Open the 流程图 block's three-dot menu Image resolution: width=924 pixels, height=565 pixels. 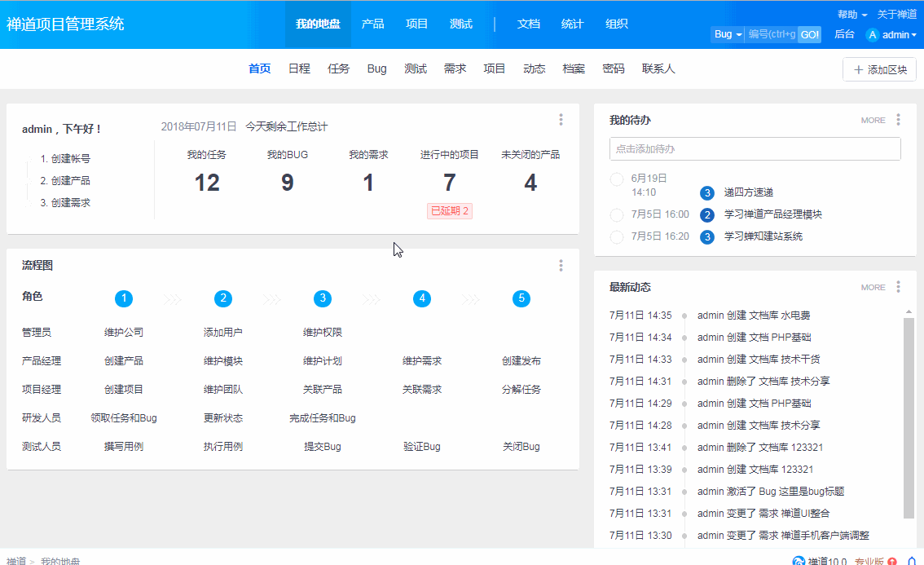click(561, 266)
